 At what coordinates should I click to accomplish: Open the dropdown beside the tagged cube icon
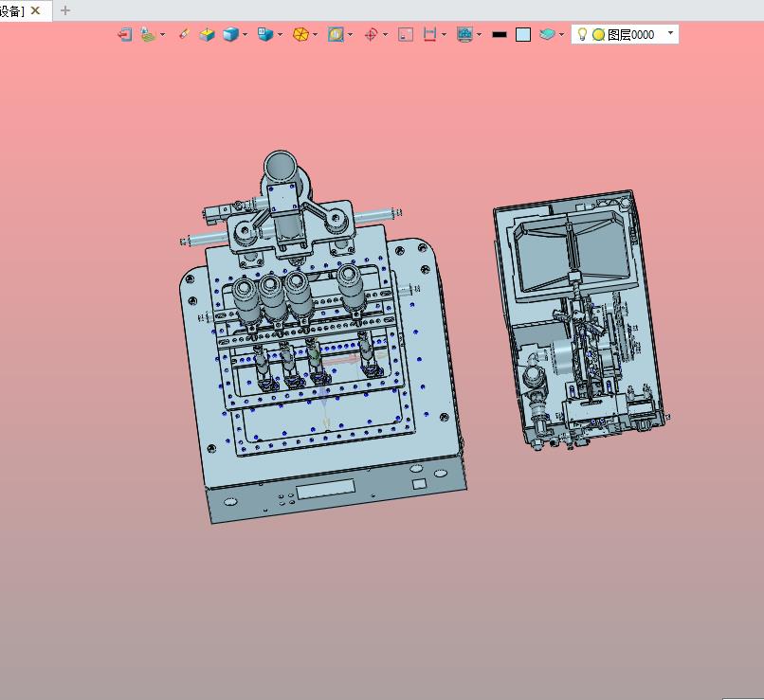(280, 34)
